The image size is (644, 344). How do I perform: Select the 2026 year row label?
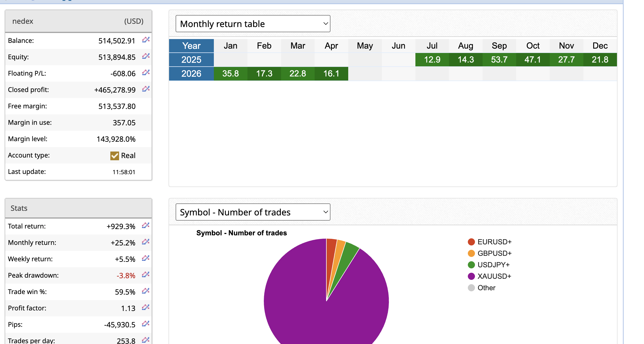pyautogui.click(x=191, y=73)
